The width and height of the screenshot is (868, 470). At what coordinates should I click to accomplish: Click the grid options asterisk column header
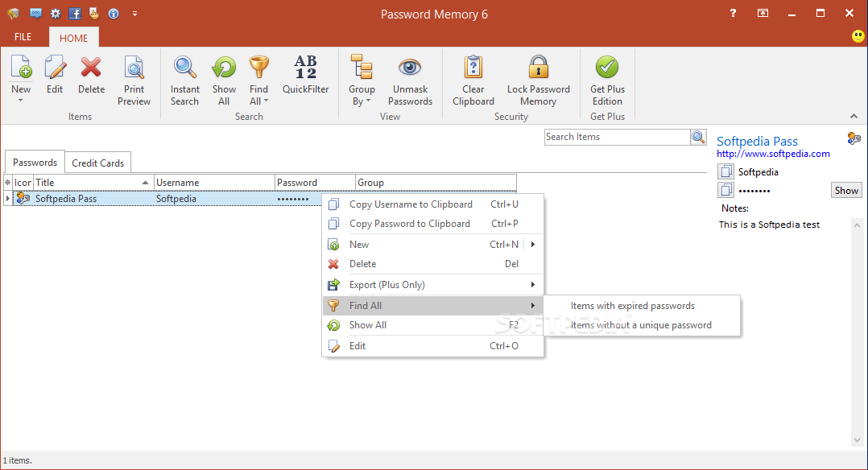(x=8, y=182)
